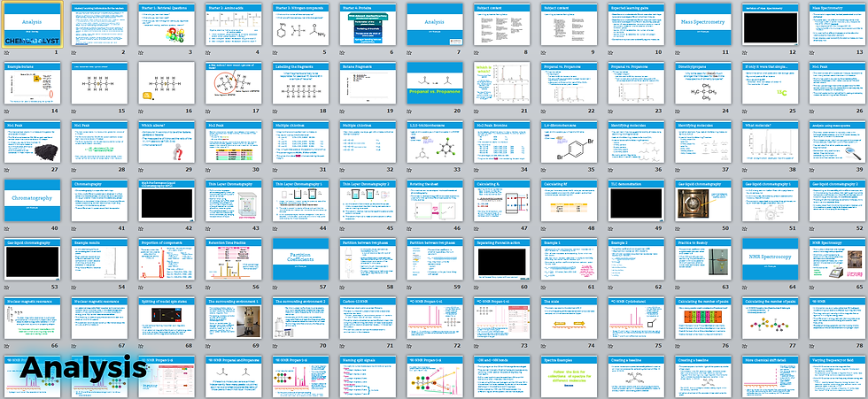The image size is (868, 399).
Task: Select slide 20 Propanal vs. Propanone title
Action: (435, 83)
